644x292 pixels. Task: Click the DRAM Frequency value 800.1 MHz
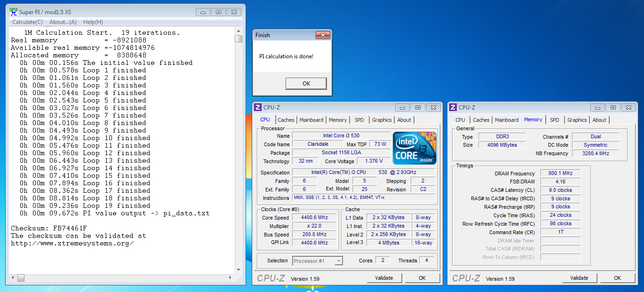[x=561, y=174]
